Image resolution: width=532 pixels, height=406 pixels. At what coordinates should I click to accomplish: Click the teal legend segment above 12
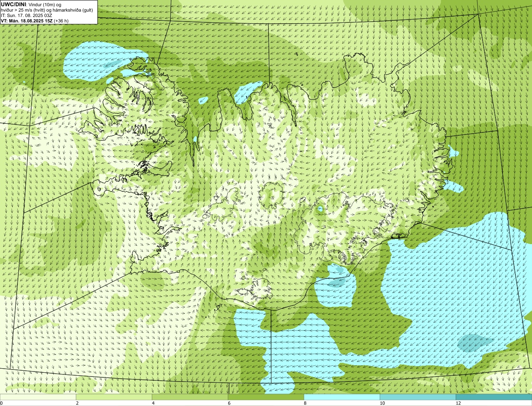494,397
